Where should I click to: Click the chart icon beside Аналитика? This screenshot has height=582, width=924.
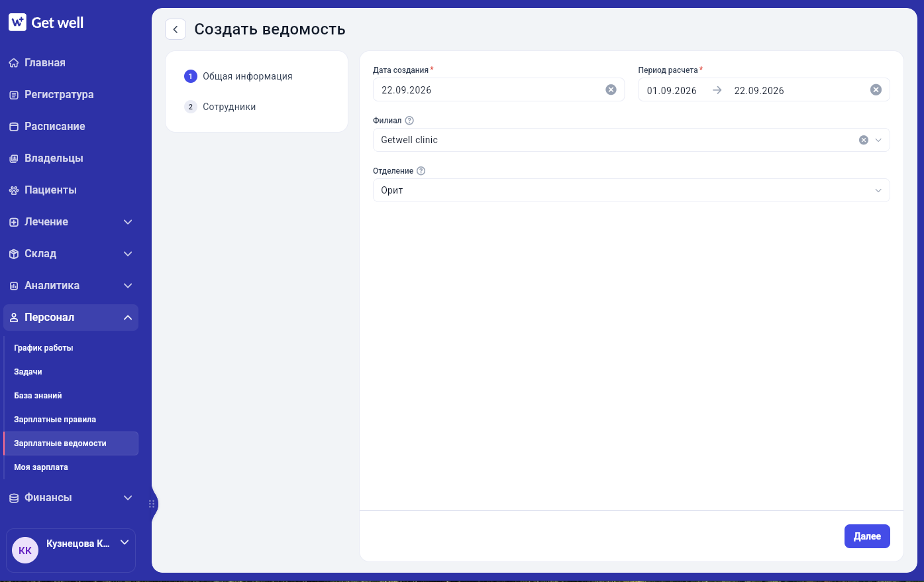14,286
